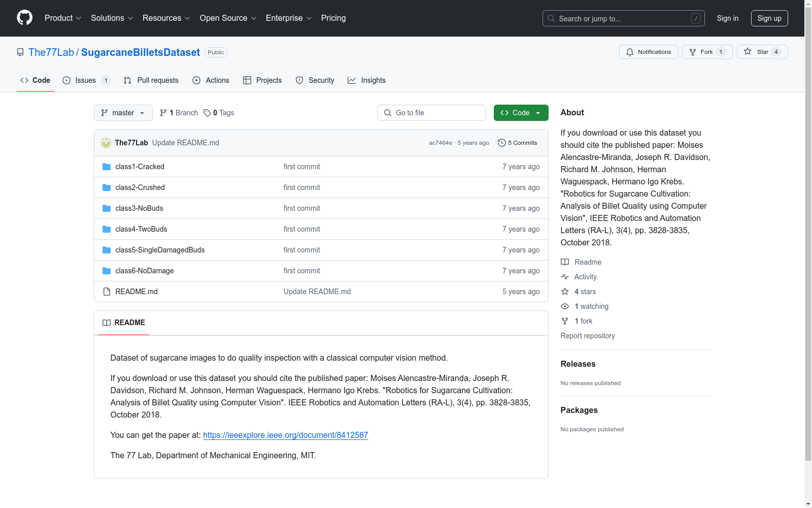Click the class5-SingleDamagedBuds folder icon
Viewport: 812px width, 508px height.
(107, 250)
